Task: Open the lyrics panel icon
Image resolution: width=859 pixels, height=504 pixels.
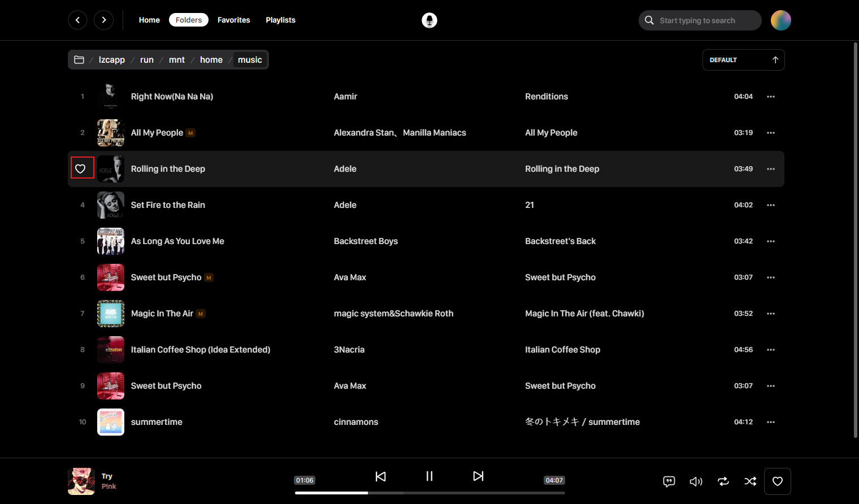Action: click(669, 481)
